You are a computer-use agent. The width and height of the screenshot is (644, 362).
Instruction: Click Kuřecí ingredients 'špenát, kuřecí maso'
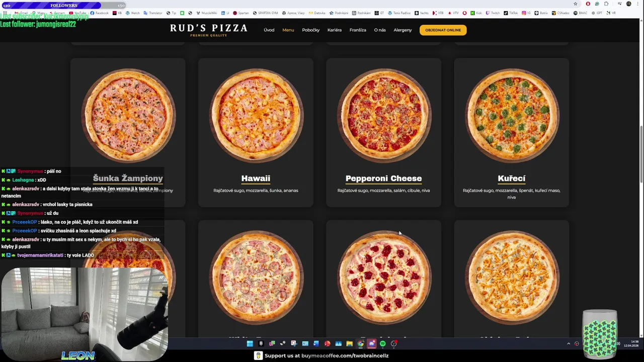[x=533, y=191]
